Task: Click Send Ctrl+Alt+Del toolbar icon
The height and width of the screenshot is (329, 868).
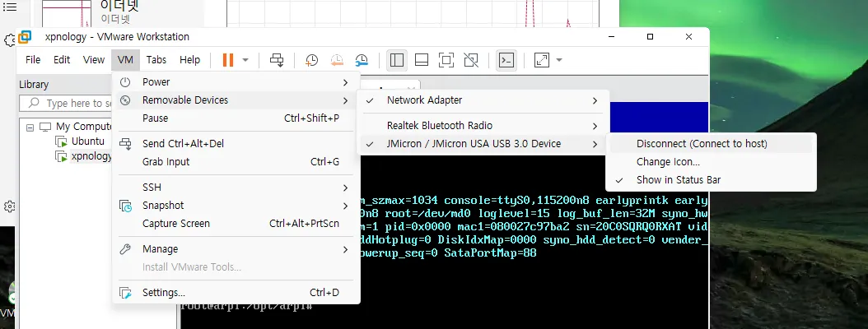Action: (x=277, y=60)
